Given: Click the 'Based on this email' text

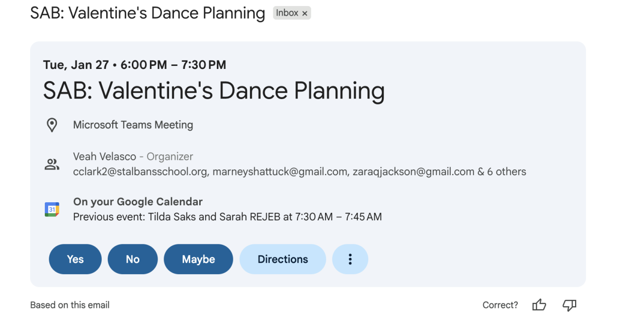Looking at the screenshot, I should [70, 305].
